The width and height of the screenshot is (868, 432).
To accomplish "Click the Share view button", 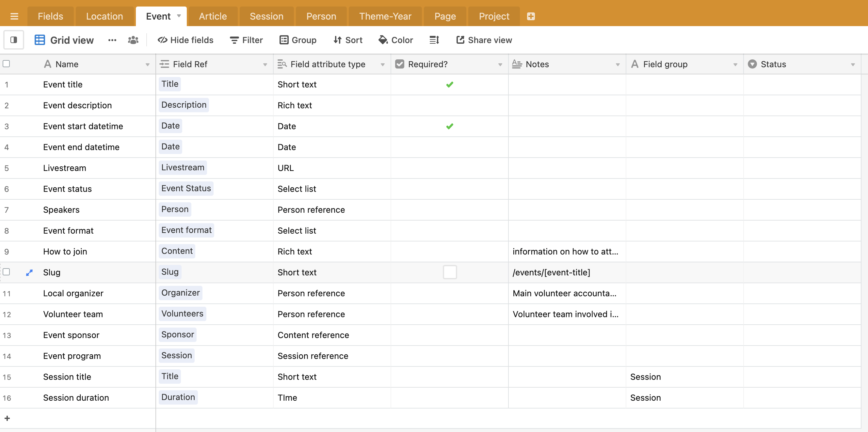I will point(484,40).
